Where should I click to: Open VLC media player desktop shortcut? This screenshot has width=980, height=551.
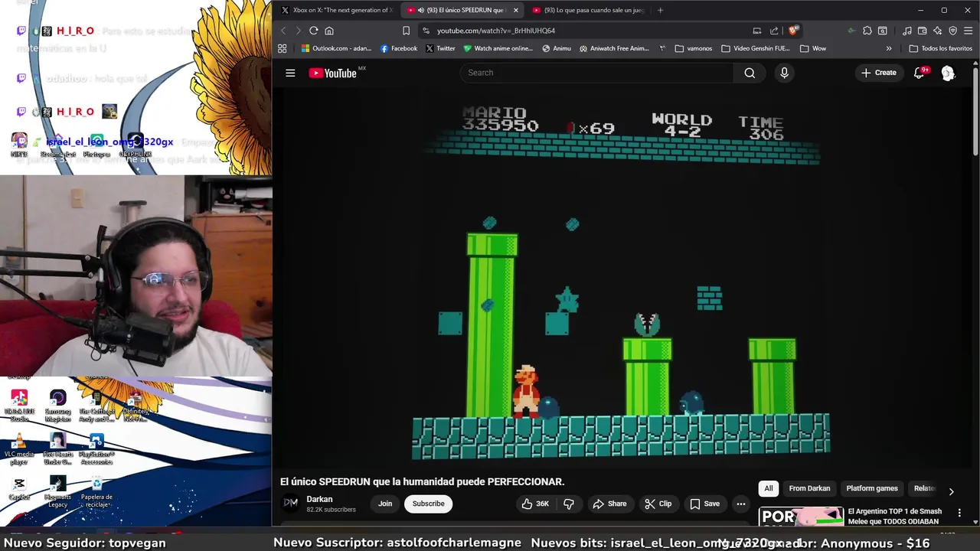(19, 448)
